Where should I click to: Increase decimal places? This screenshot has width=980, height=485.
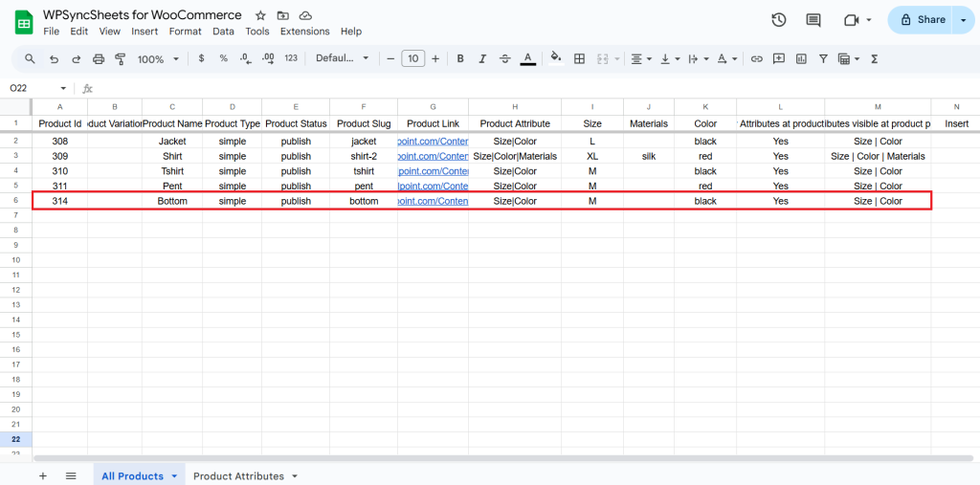(268, 58)
